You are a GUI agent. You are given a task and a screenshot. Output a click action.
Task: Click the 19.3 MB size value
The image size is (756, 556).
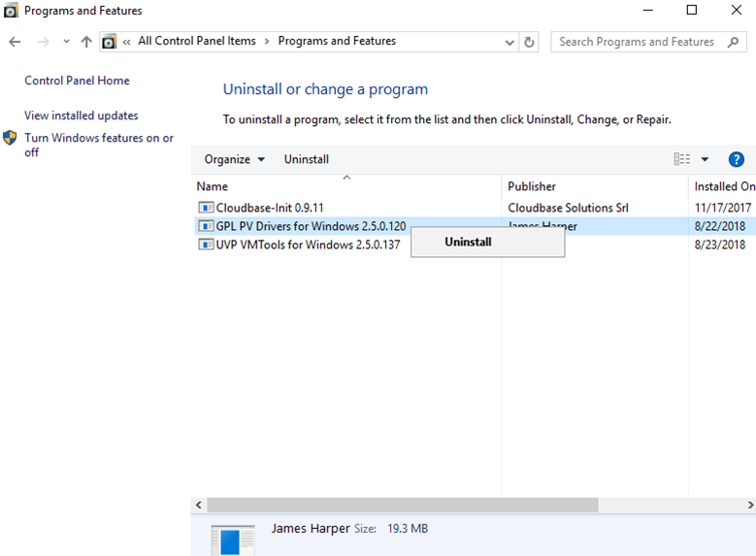[x=408, y=529]
